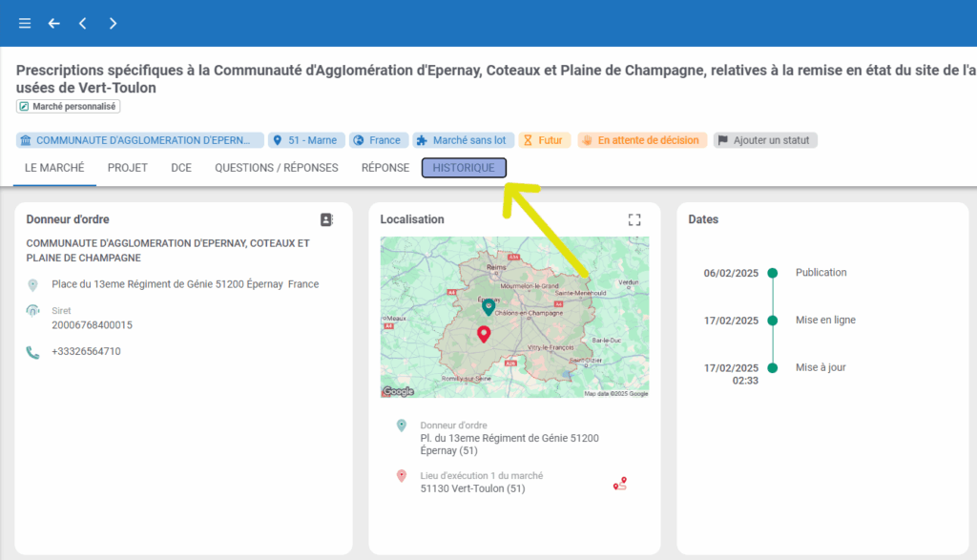
Task: Expand the Localisation map fullscreen
Action: pos(634,219)
